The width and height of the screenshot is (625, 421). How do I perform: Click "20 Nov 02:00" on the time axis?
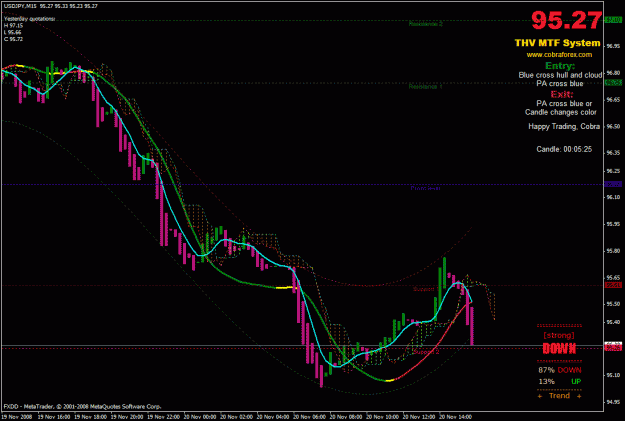[x=236, y=417]
